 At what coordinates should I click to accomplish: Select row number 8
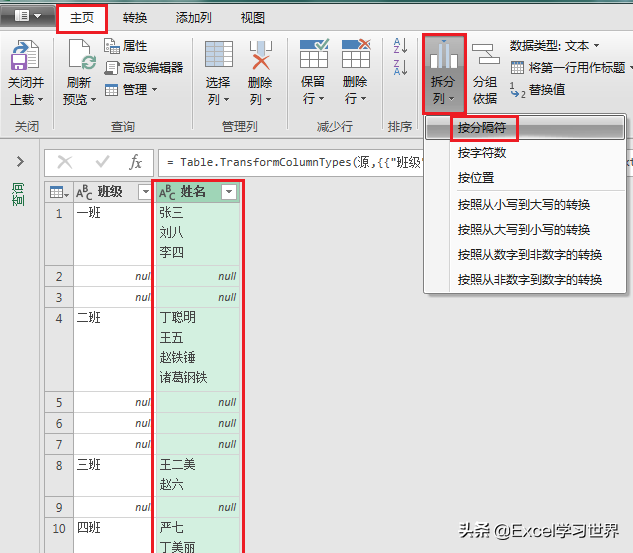59,475
